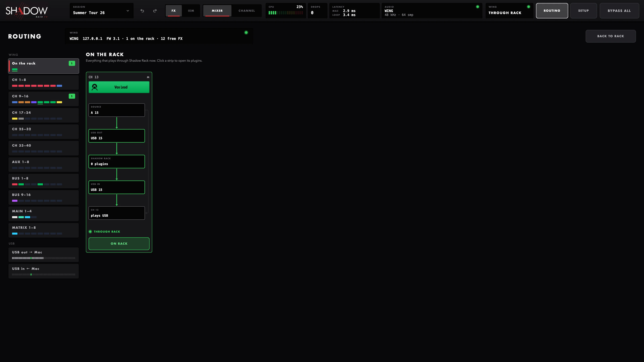
Task: Click the green dot in Wing Through Rack panel
Action: [x=528, y=7]
